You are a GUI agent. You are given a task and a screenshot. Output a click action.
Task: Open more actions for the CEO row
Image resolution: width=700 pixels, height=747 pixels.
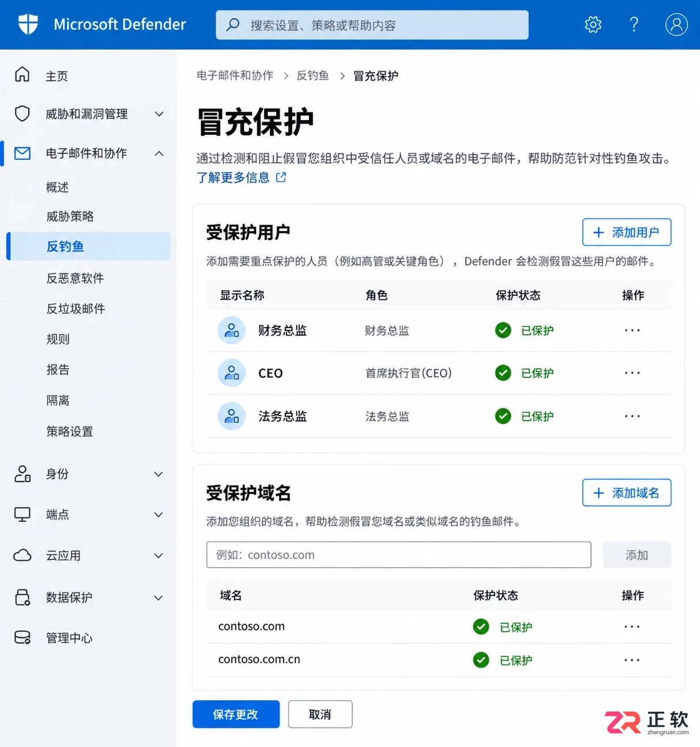633,373
